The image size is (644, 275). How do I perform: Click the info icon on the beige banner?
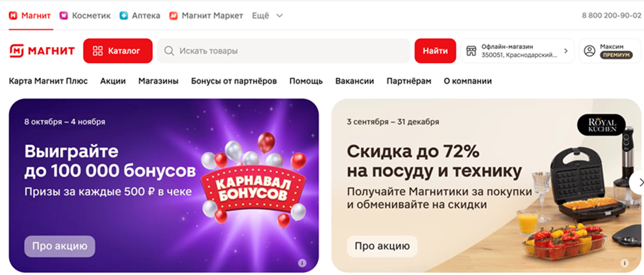point(624,263)
